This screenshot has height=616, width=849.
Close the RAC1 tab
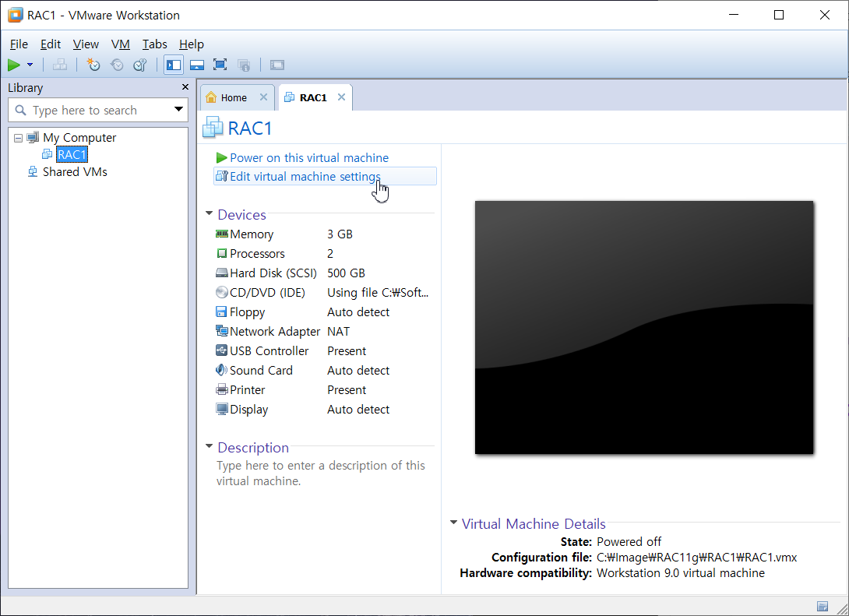pyautogui.click(x=342, y=97)
